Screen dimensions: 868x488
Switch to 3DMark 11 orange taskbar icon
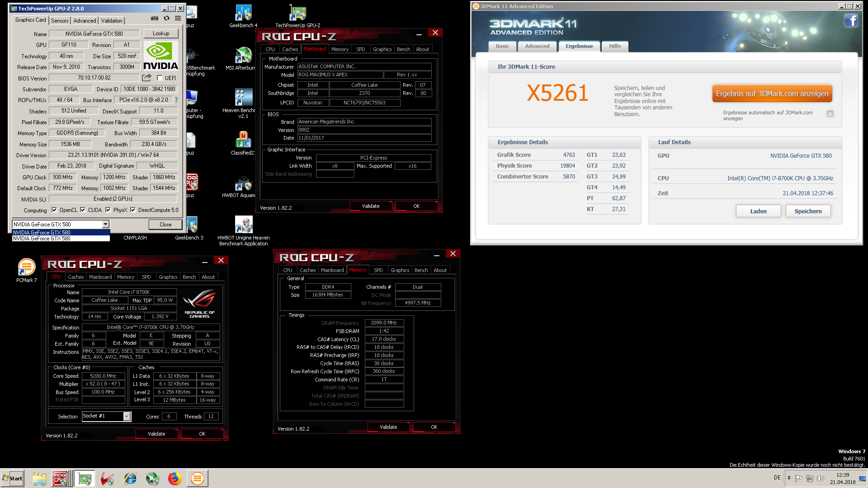198,479
